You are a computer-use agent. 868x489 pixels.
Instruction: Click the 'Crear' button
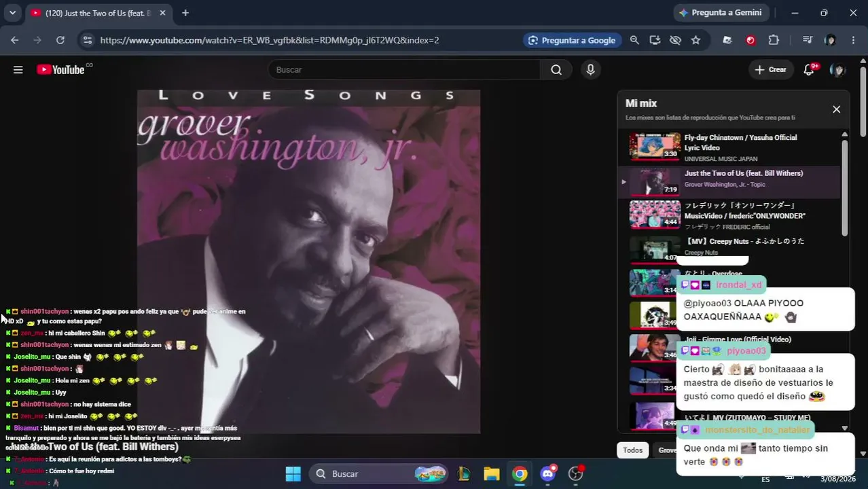(x=770, y=69)
